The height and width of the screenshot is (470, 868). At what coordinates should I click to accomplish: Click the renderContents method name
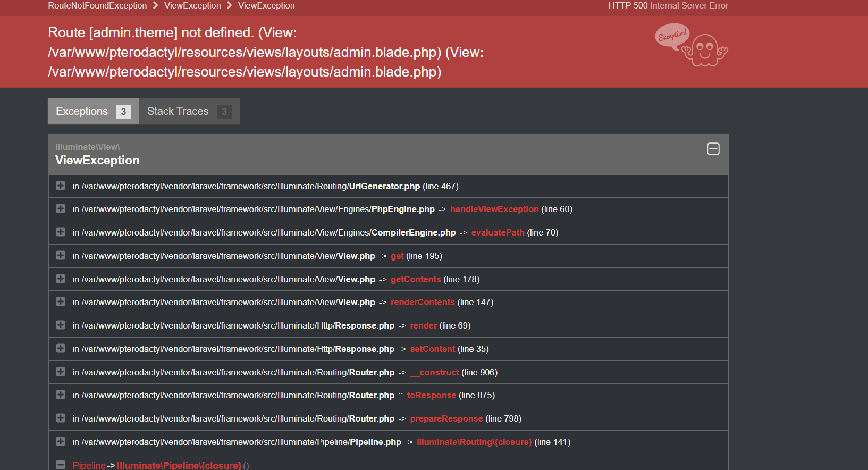[423, 302]
